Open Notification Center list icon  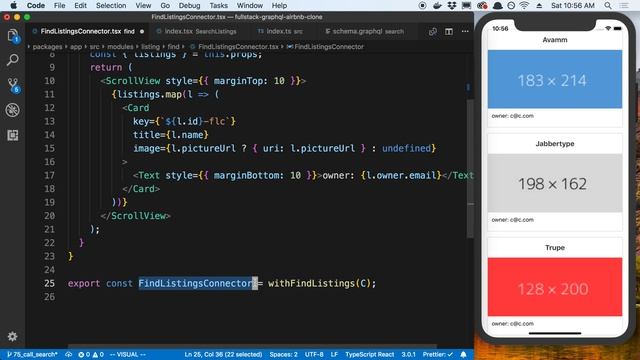pos(624,6)
